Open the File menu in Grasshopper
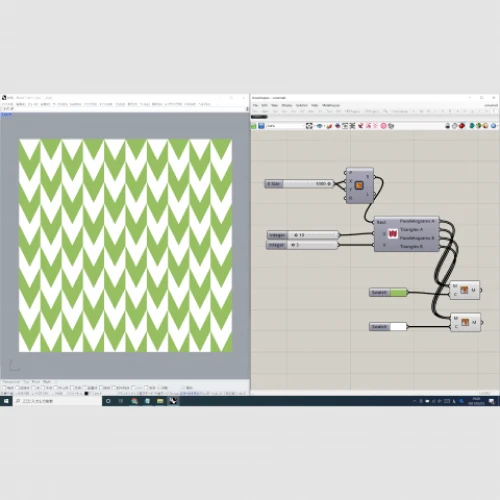This screenshot has height=500, width=500. point(255,105)
